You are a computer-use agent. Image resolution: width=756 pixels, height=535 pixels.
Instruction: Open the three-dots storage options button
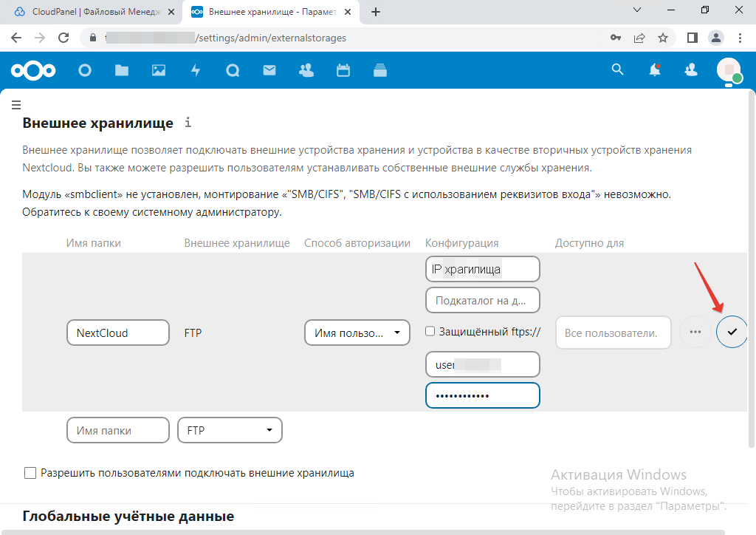(695, 333)
